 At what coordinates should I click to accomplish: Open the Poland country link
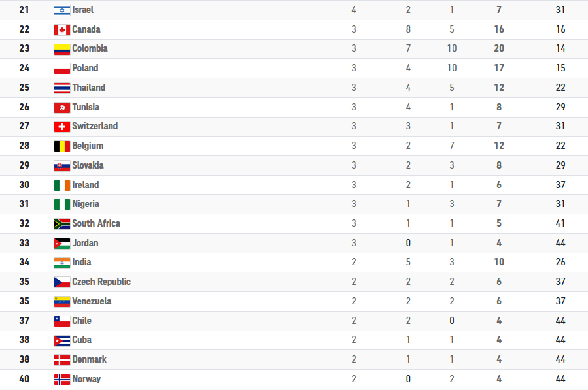tap(85, 68)
